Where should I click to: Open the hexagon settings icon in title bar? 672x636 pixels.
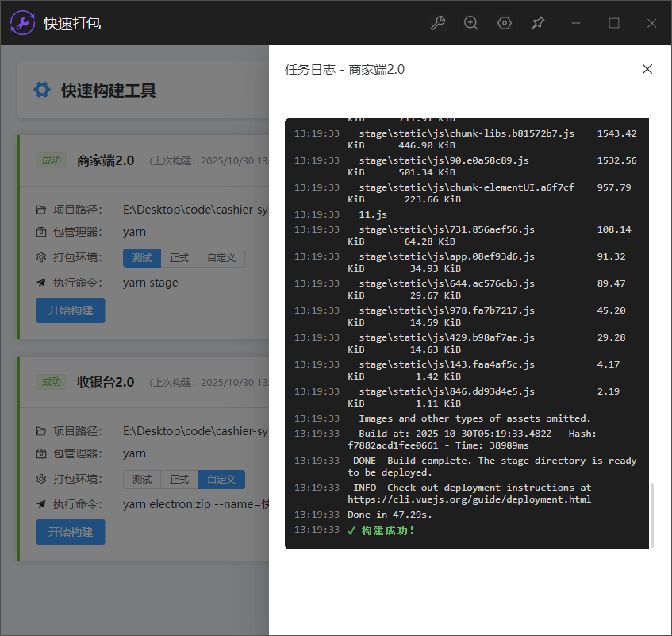505,23
